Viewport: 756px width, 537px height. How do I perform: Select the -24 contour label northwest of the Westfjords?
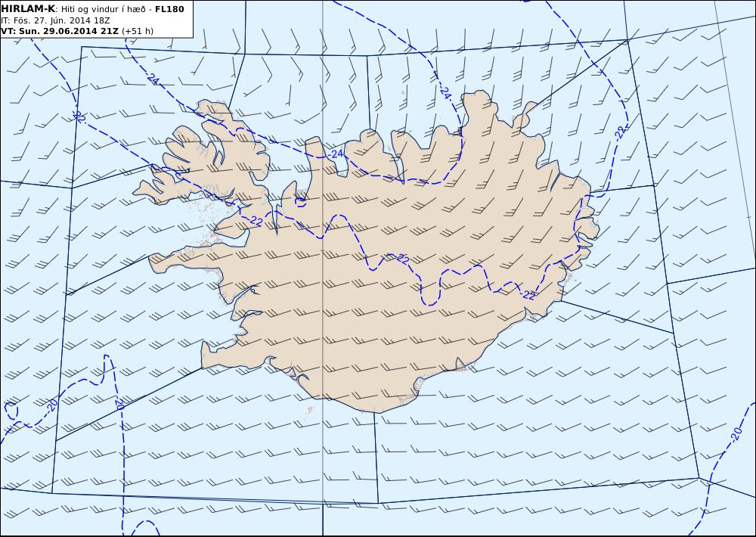pyautogui.click(x=152, y=79)
